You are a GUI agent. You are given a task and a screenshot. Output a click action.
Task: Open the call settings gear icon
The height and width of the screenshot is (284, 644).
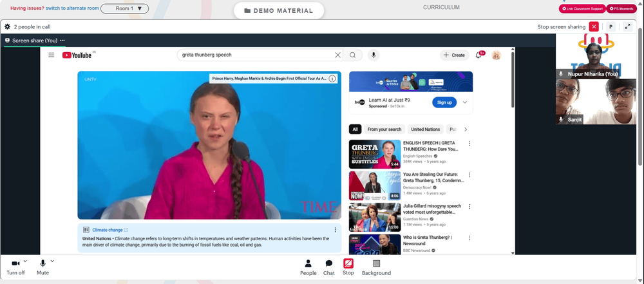pyautogui.click(x=7, y=26)
